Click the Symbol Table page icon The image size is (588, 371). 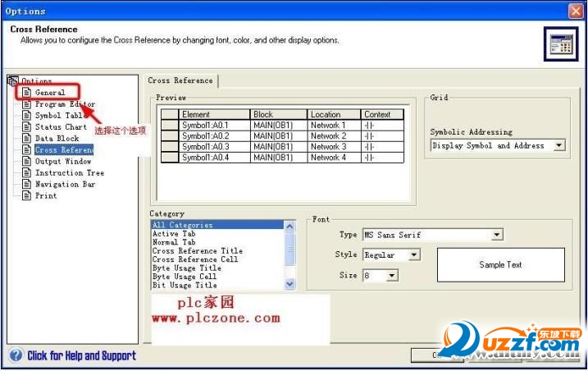click(26, 115)
